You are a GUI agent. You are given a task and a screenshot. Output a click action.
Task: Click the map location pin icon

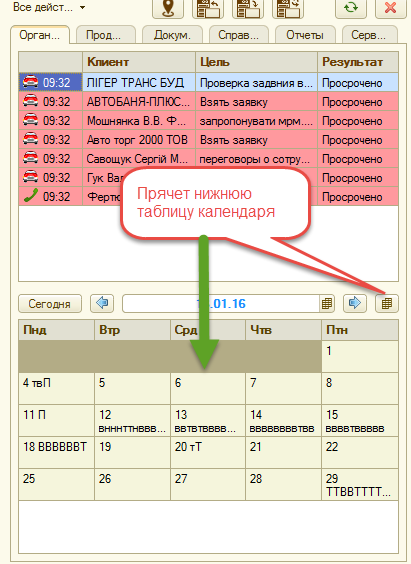[x=168, y=8]
